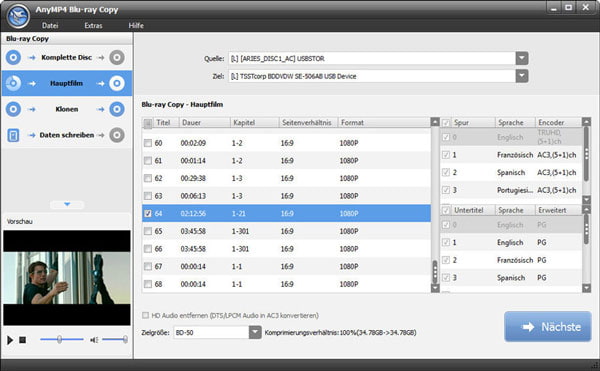600x371 pixels.
Task: Choose the Klonen mode source disc icon
Action: click(x=13, y=109)
